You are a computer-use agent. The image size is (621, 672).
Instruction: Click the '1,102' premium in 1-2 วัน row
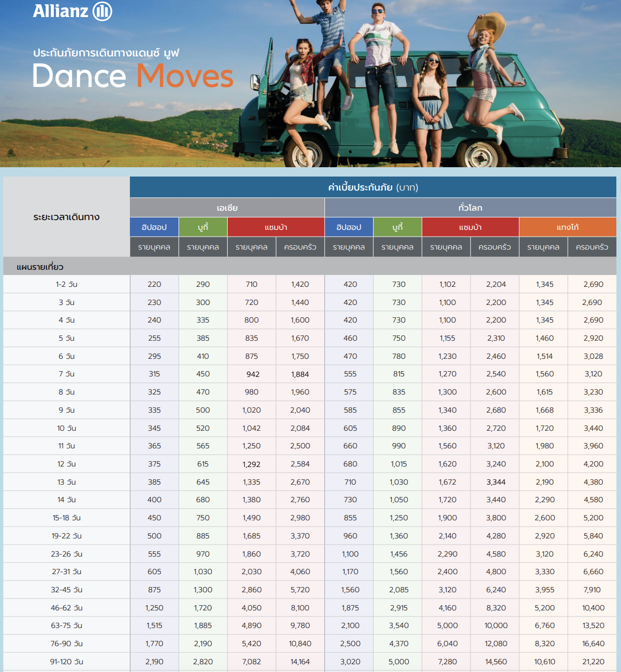[x=448, y=284]
